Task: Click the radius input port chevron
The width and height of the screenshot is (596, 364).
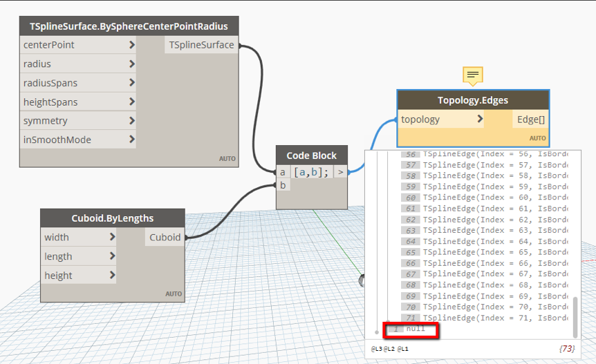Action: (x=131, y=64)
